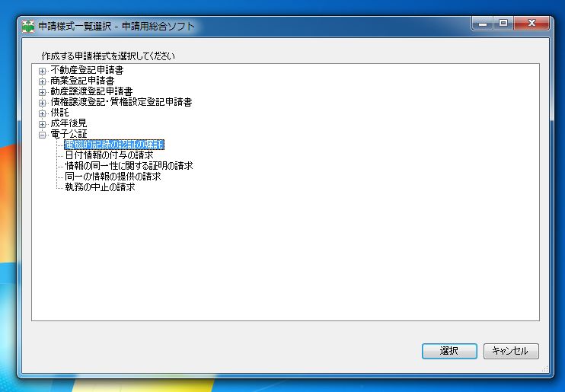The height and width of the screenshot is (392, 565).
Task: Select the 商業登記申請書 label
Action: [x=82, y=81]
